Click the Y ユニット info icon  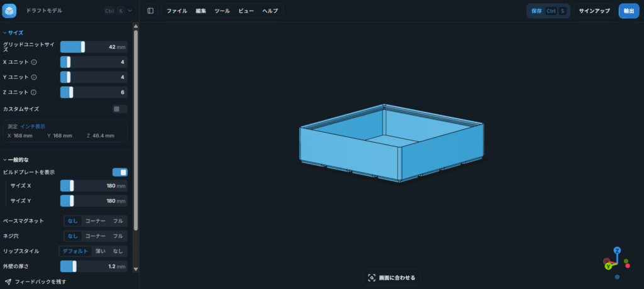click(34, 77)
